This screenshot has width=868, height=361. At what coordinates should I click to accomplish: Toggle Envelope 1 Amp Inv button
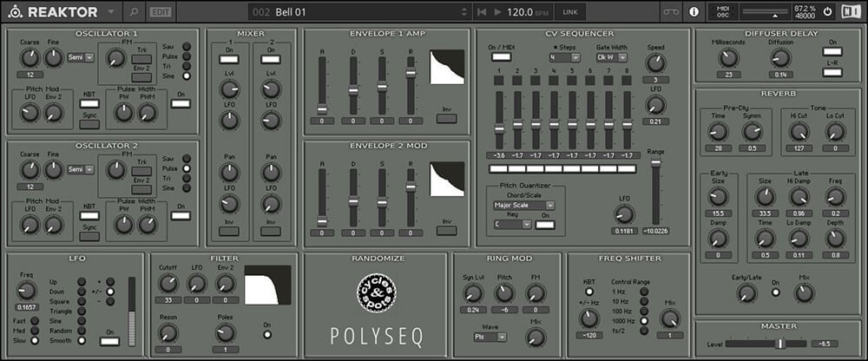pyautogui.click(x=446, y=118)
